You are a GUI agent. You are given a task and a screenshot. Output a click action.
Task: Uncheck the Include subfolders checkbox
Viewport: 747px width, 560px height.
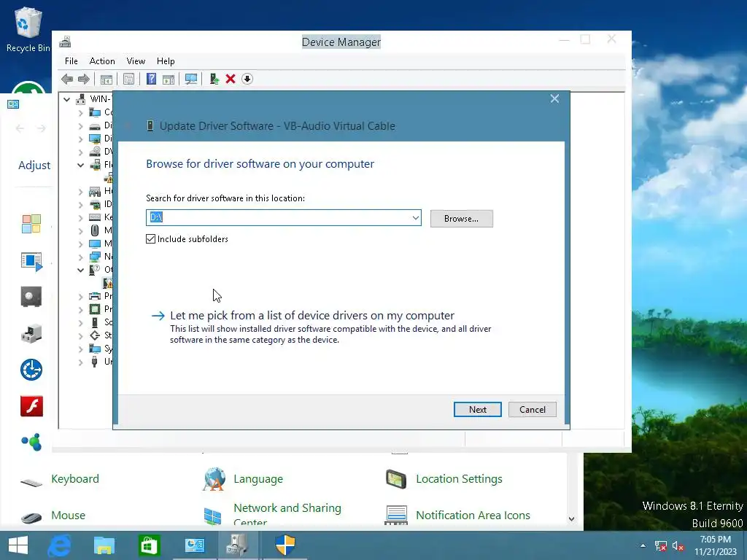pyautogui.click(x=150, y=239)
